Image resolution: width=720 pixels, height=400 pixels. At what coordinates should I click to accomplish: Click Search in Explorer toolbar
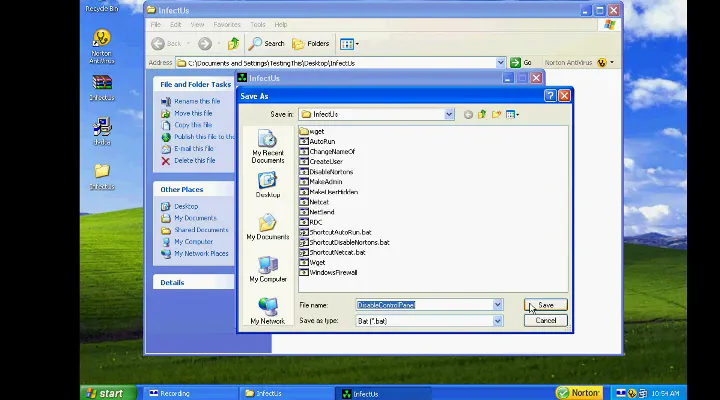coord(267,44)
